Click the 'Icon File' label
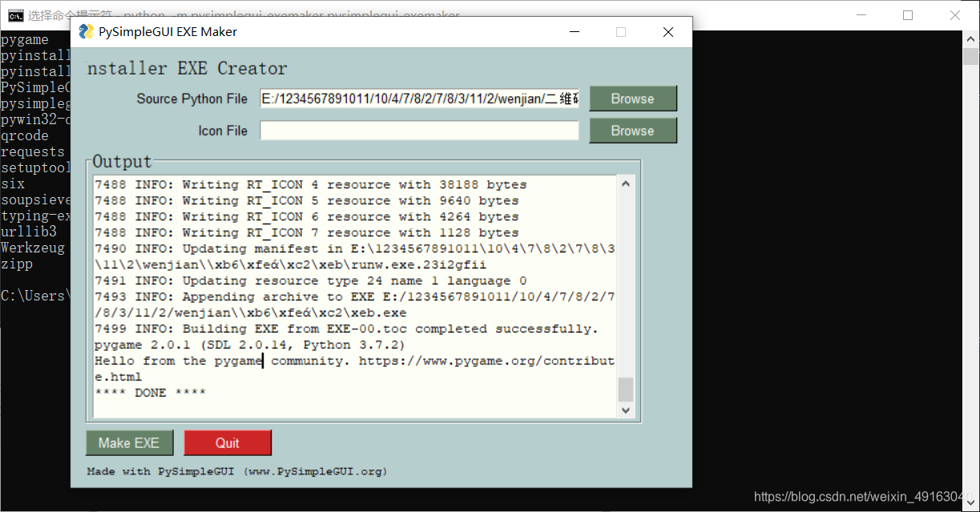Image resolution: width=980 pixels, height=512 pixels. pyautogui.click(x=223, y=131)
